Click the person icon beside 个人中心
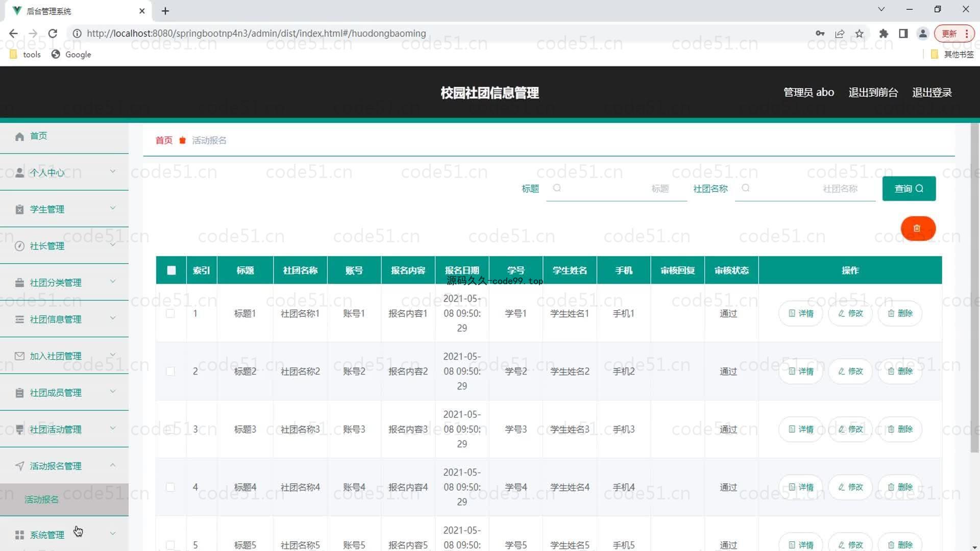Image resolution: width=980 pixels, height=551 pixels. click(19, 172)
